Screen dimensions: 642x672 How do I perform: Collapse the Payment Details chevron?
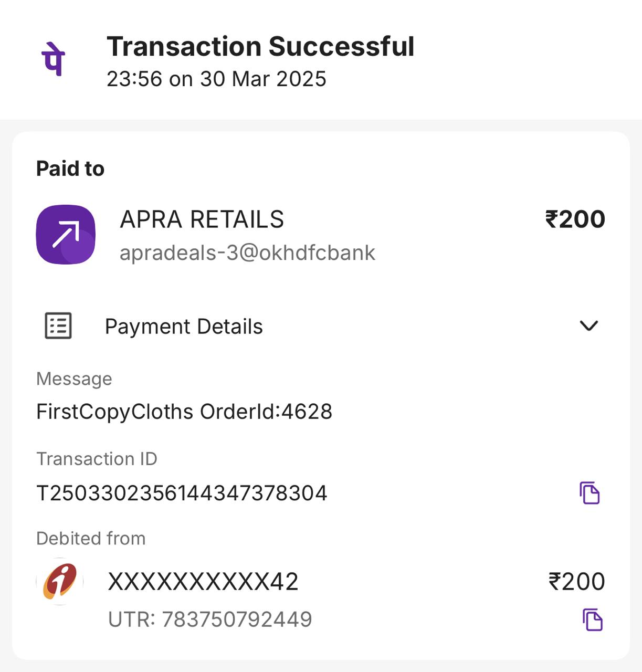click(x=589, y=326)
